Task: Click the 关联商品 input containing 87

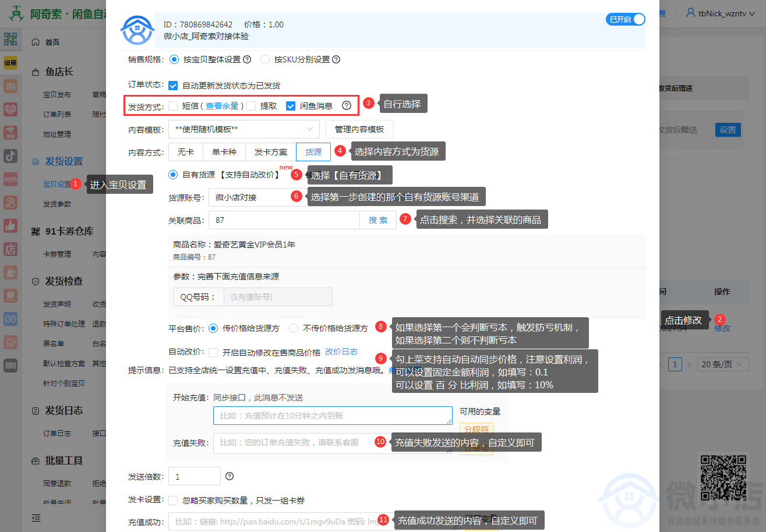Action: click(284, 220)
